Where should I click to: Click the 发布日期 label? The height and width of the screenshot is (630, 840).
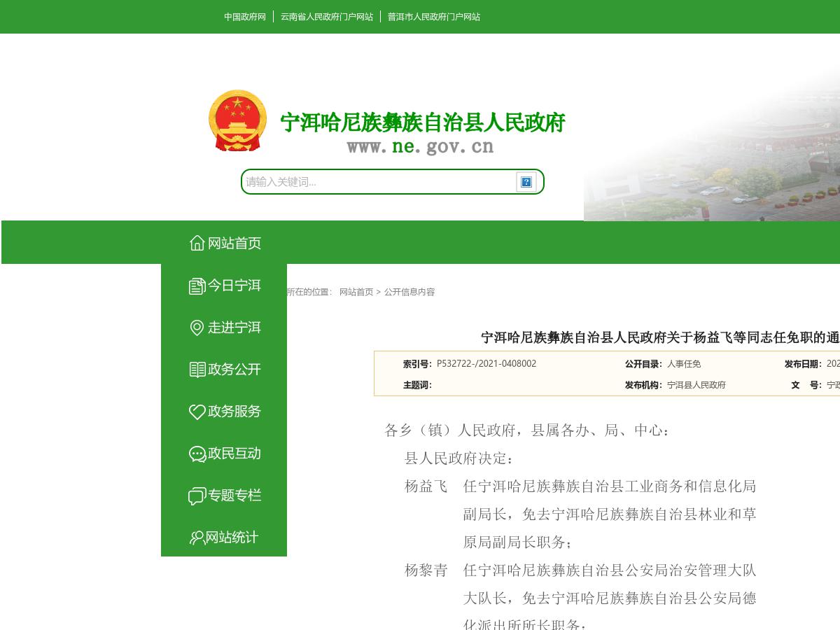coord(804,364)
